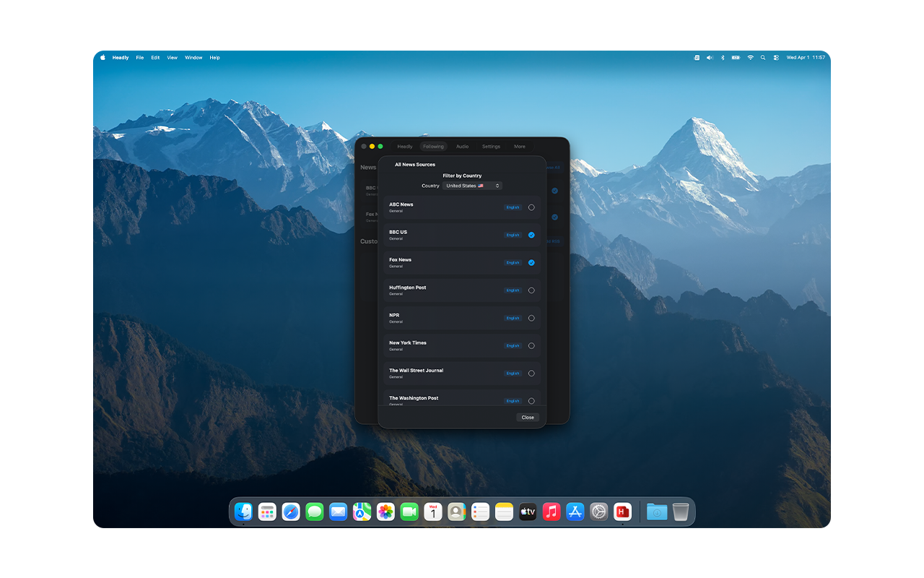This screenshot has width=924, height=578.
Task: Open the View menu
Action: pos(173,58)
